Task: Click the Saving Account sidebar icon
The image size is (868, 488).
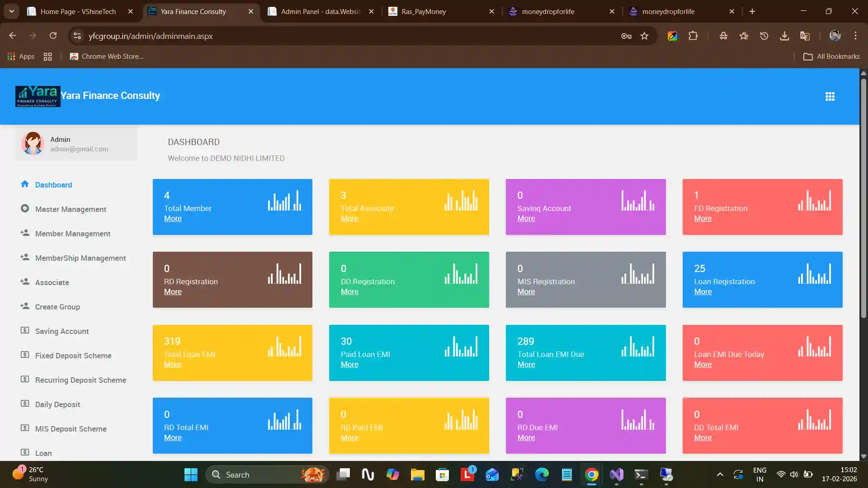Action: point(25,330)
